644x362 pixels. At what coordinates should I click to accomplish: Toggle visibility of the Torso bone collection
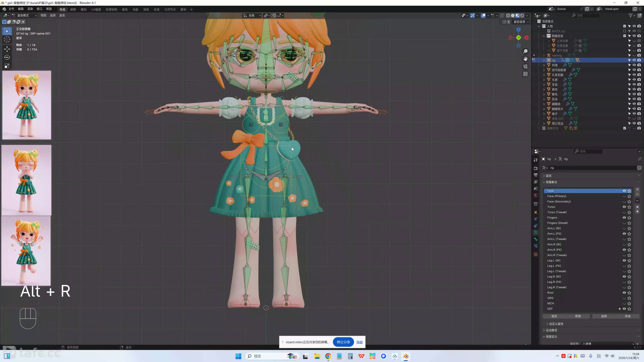[x=624, y=207]
